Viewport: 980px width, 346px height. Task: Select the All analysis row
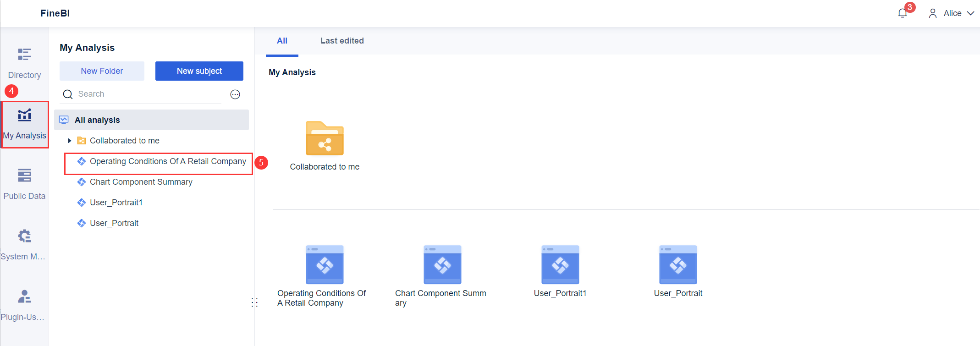click(151, 120)
